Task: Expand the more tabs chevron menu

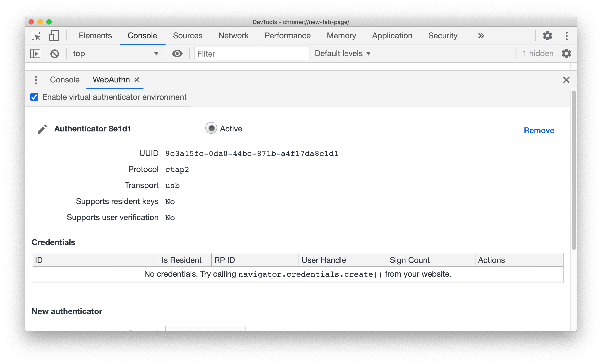Action: (x=480, y=36)
